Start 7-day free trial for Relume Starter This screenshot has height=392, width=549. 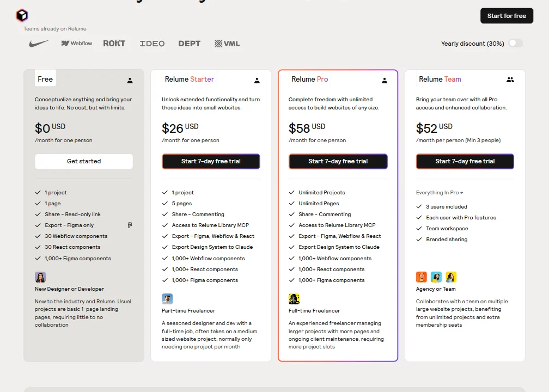(211, 161)
